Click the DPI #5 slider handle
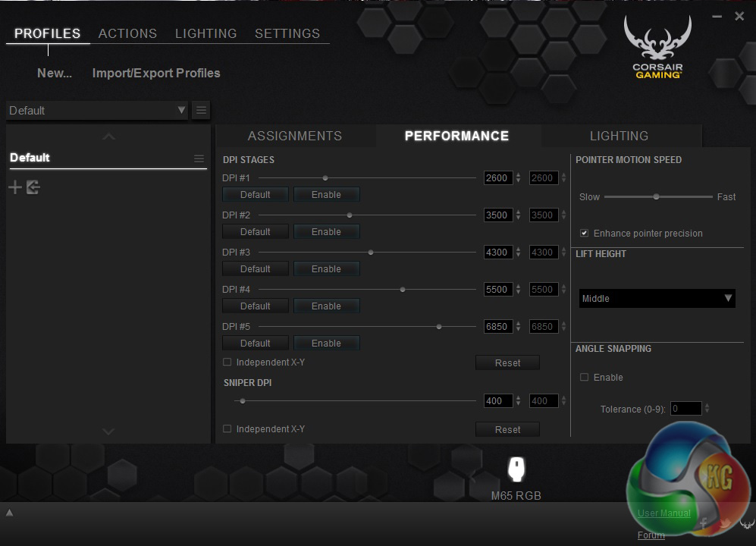 pos(439,327)
